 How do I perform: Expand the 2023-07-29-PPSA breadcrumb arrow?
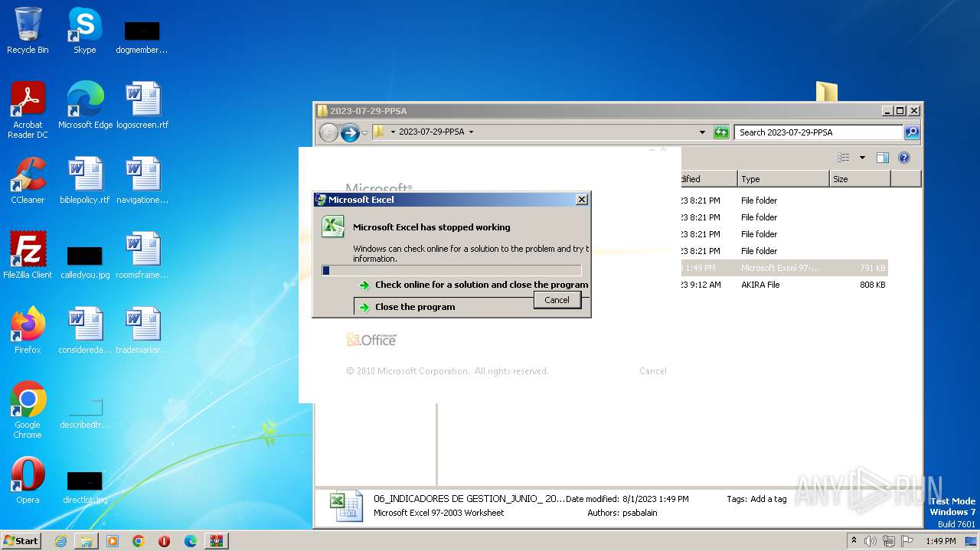[x=471, y=132]
